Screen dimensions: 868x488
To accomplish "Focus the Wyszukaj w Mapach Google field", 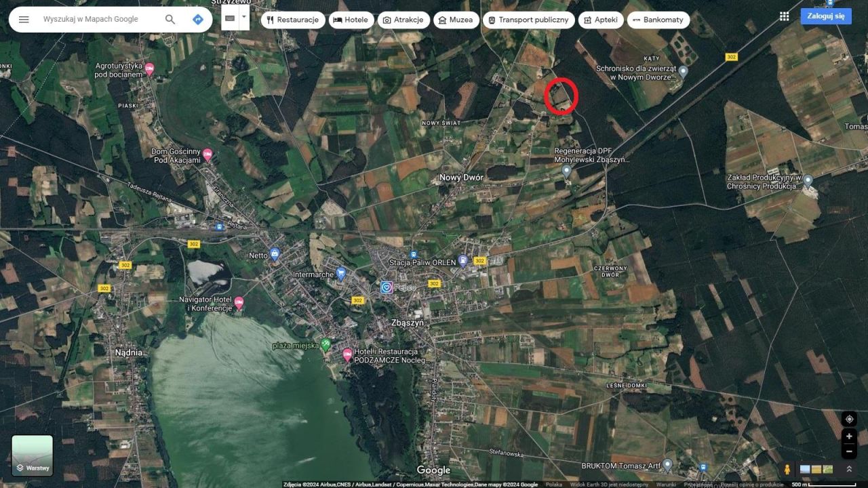I will point(91,20).
